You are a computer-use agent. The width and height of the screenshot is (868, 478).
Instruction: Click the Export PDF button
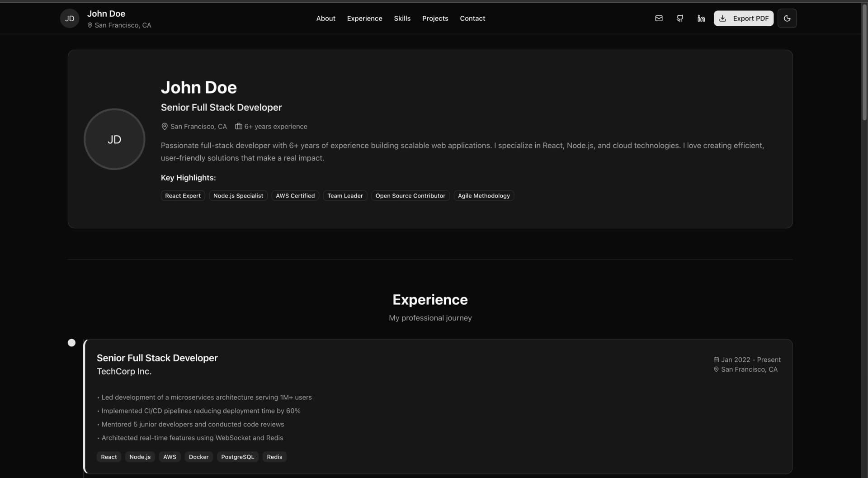click(x=743, y=18)
